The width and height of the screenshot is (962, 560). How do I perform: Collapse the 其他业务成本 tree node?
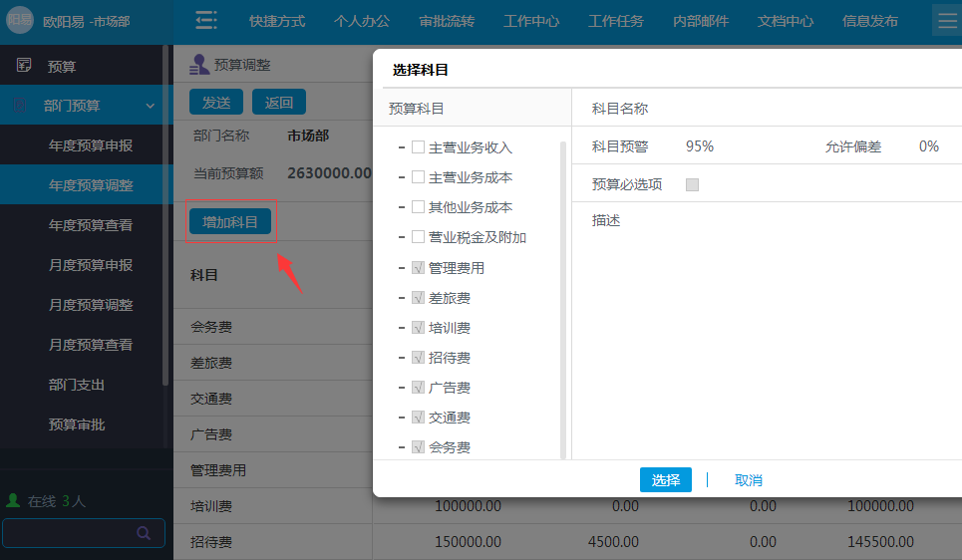[401, 208]
